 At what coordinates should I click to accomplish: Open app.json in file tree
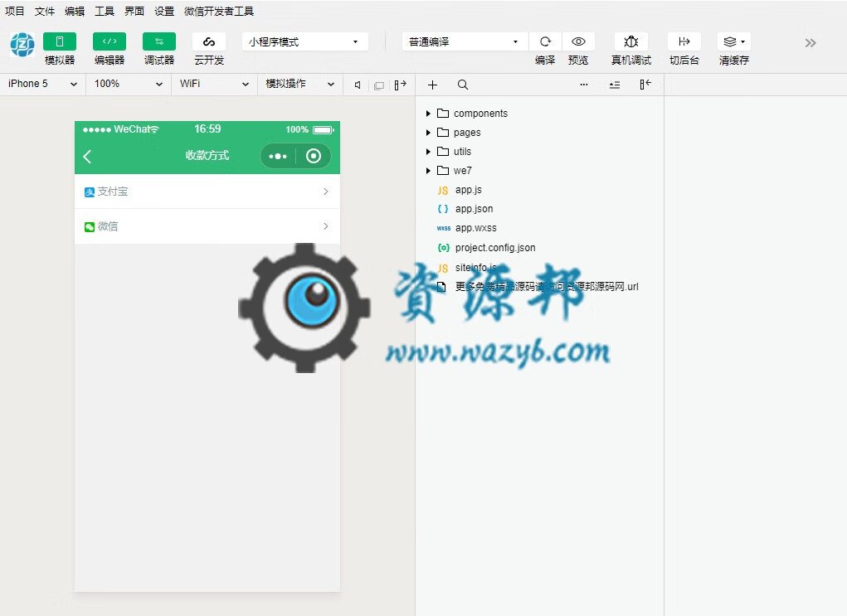click(474, 209)
